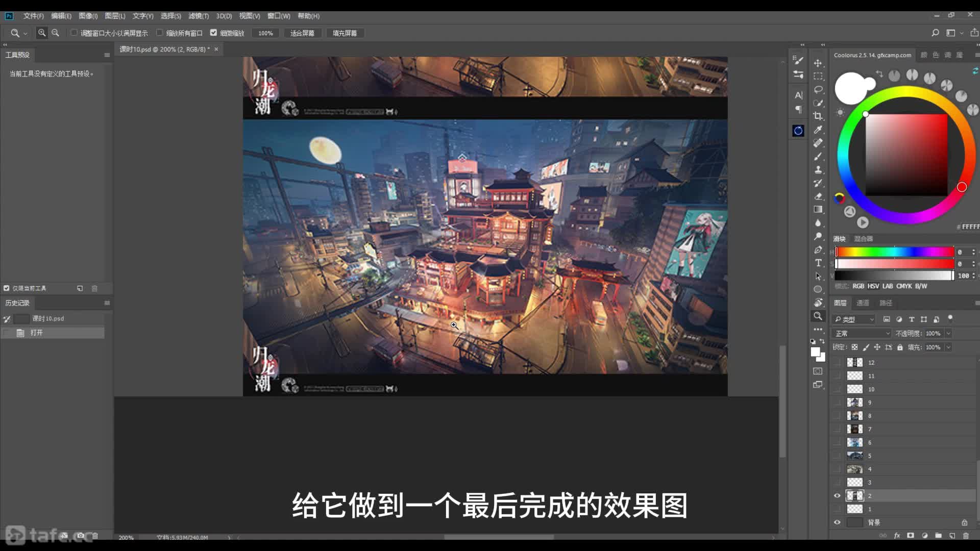Select the Blur tool
The image size is (980, 551).
point(818,223)
